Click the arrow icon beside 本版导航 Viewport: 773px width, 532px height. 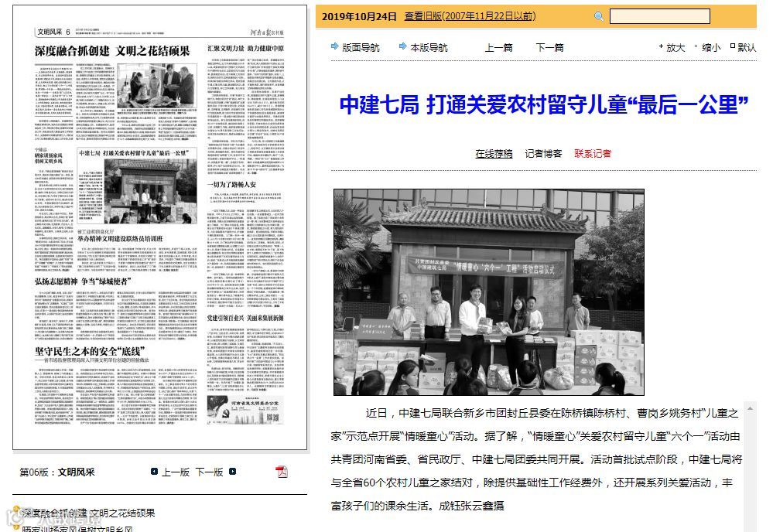coord(403,46)
